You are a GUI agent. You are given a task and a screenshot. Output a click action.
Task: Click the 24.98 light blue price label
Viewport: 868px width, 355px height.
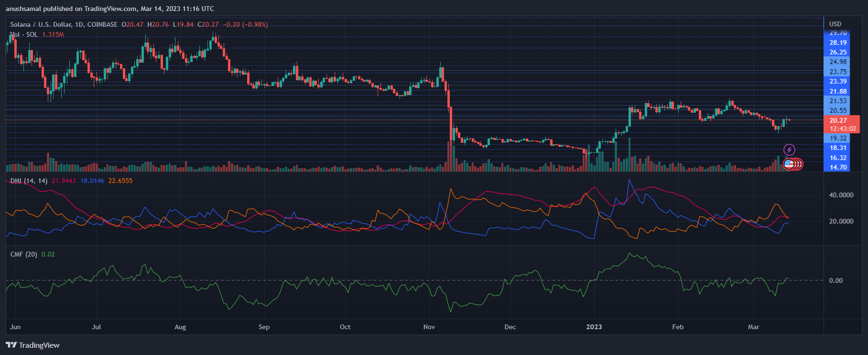(838, 62)
